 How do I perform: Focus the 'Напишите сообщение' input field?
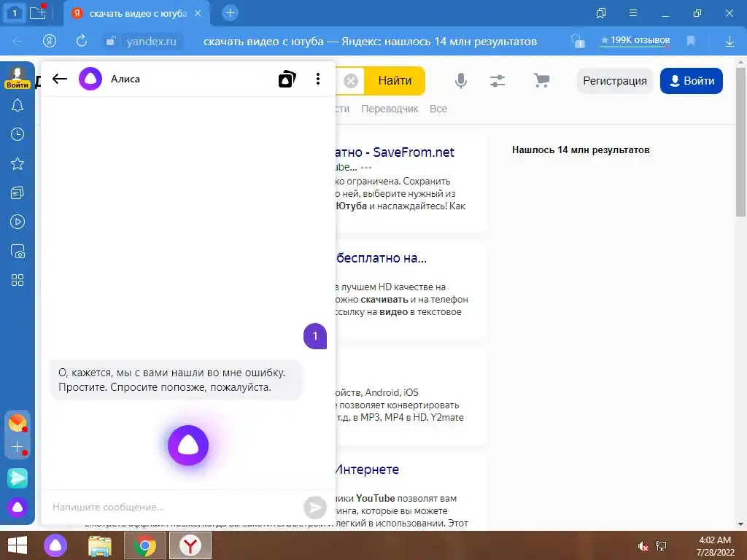174,507
